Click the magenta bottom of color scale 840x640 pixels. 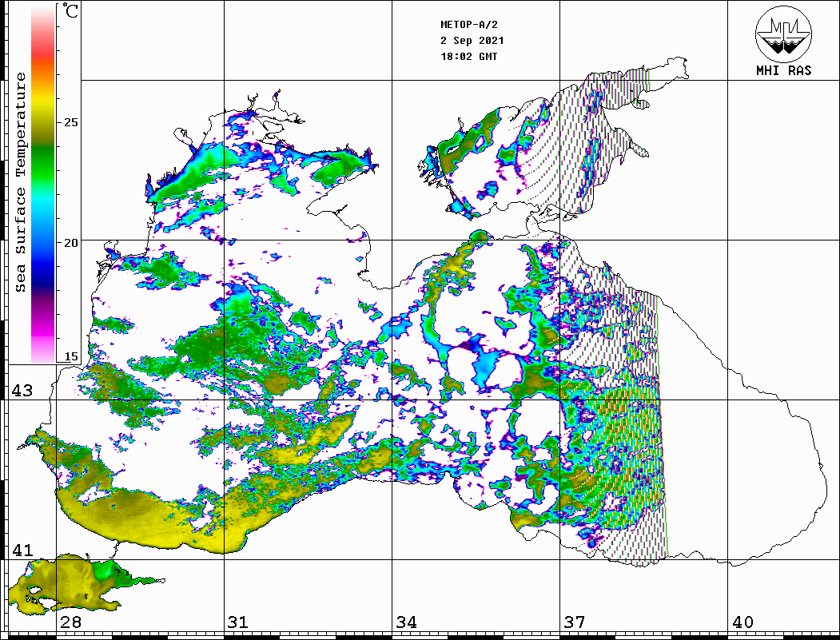[x=43, y=335]
